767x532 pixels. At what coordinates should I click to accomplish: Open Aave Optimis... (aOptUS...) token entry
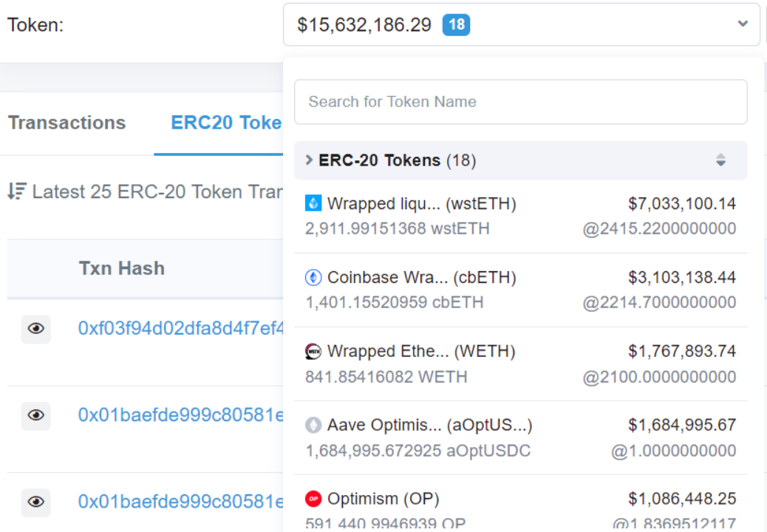(x=520, y=437)
